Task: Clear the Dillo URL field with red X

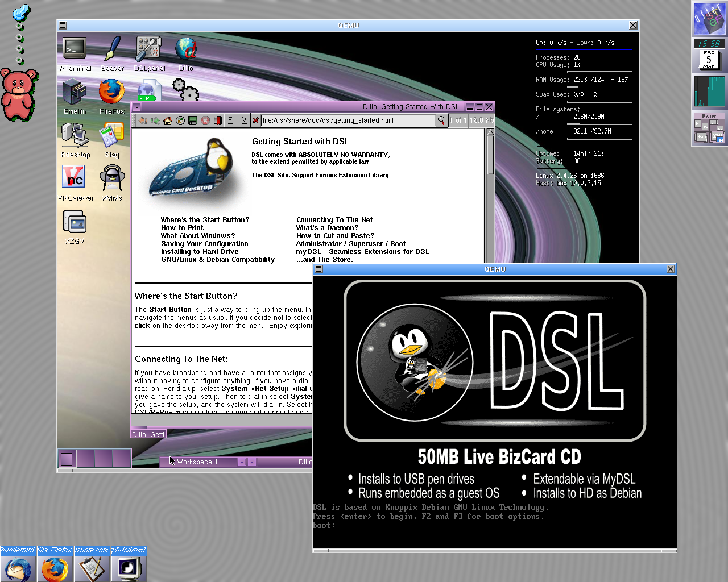Action: coord(255,120)
